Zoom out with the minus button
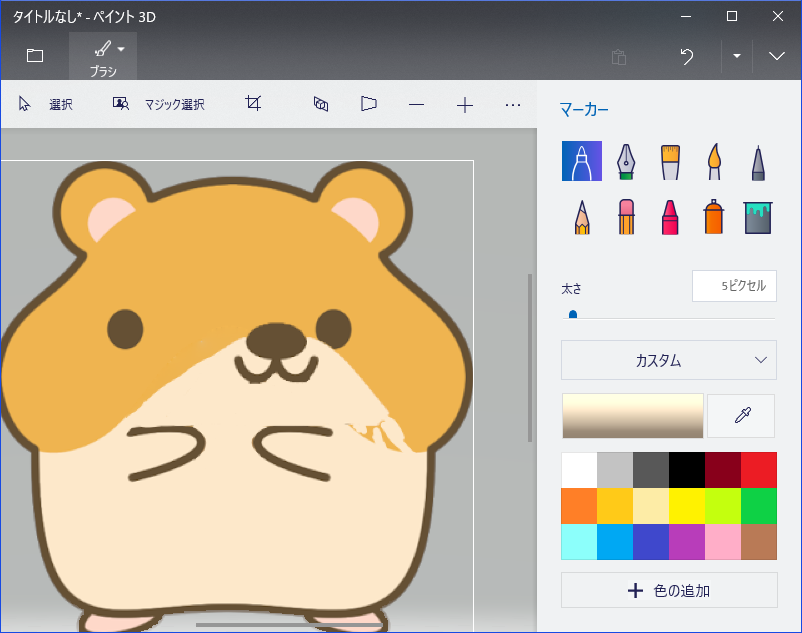 point(416,105)
